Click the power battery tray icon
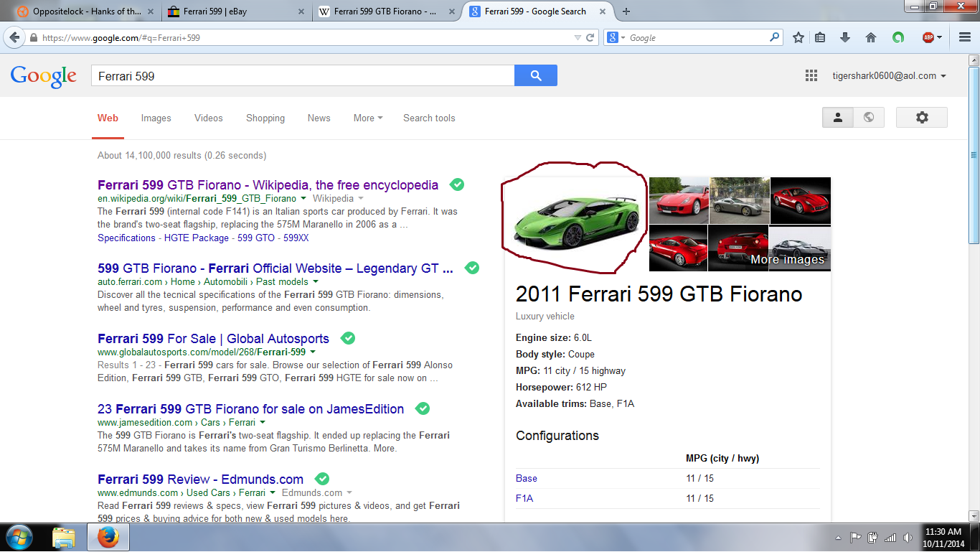The height and width of the screenshot is (552, 980). [873, 538]
